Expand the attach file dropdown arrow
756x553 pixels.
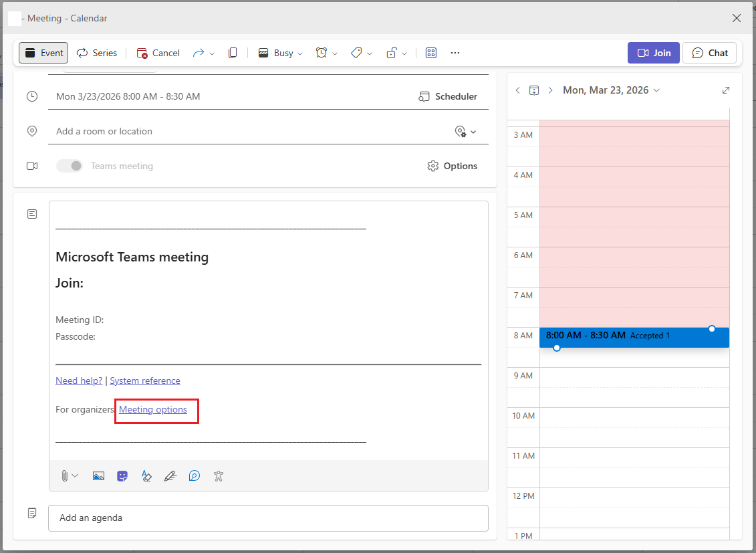pos(76,476)
